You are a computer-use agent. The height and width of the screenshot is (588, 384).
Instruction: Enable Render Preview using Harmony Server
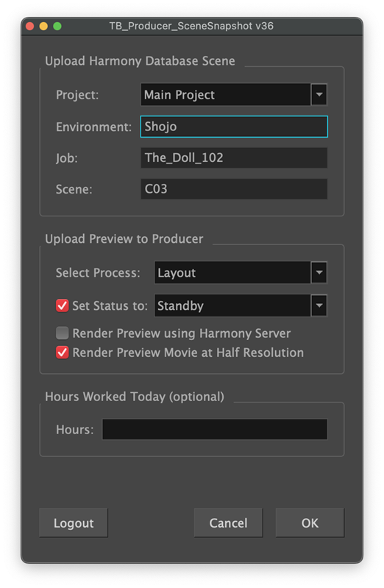coord(63,333)
